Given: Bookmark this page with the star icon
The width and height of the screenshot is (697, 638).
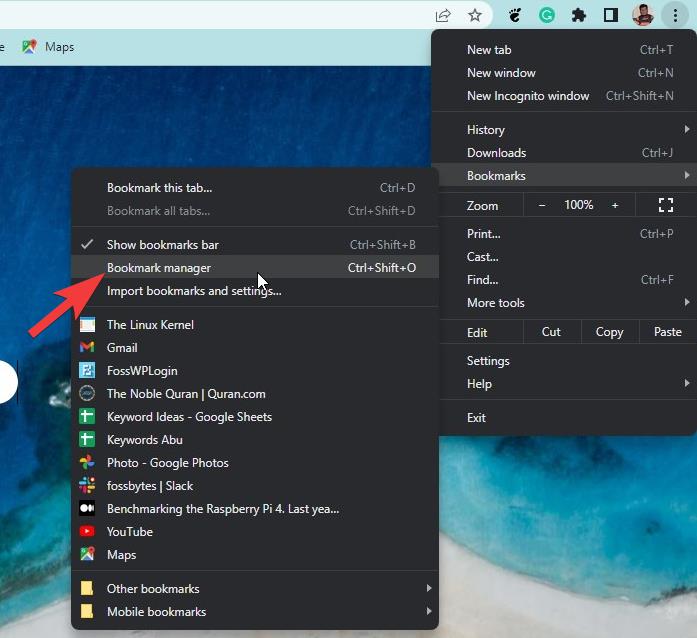Looking at the screenshot, I should click(x=475, y=16).
